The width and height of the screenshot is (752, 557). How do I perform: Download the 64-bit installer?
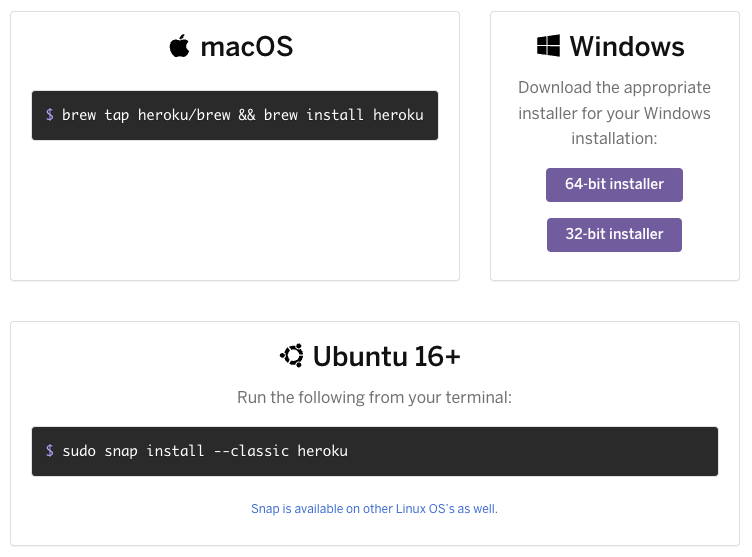[x=614, y=185]
